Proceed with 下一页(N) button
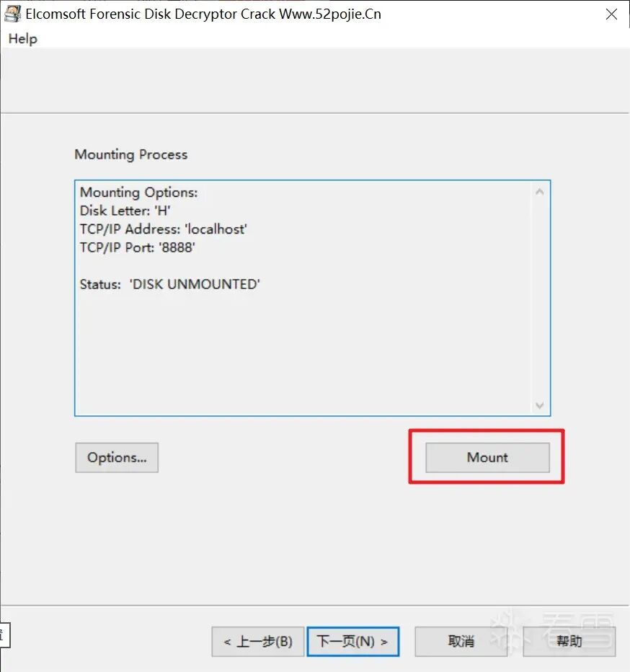Image resolution: width=630 pixels, height=672 pixels. [x=352, y=642]
